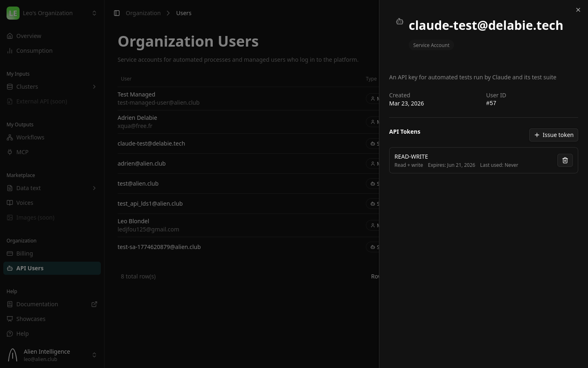Click the Showcases monitor icon
The width and height of the screenshot is (588, 368).
coord(10,319)
